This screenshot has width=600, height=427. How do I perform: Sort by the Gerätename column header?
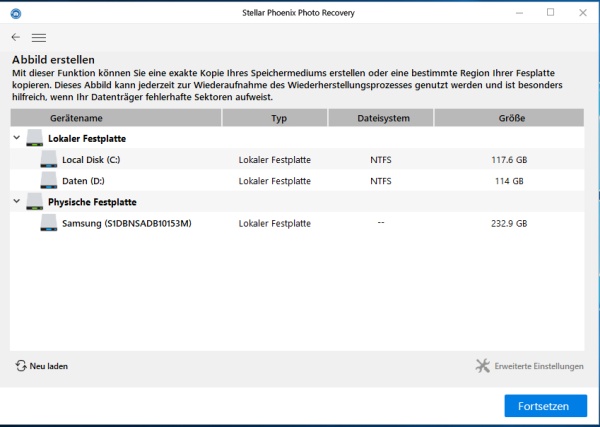116,118
